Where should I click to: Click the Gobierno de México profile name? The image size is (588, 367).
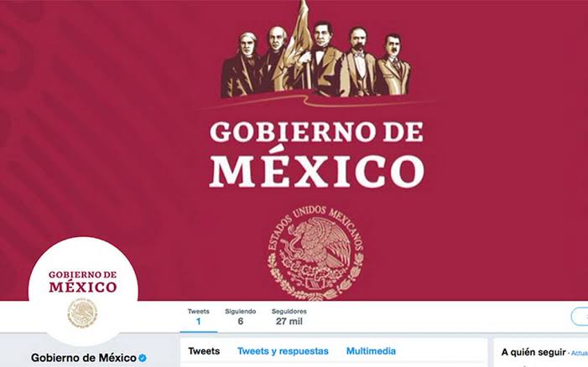[84, 358]
